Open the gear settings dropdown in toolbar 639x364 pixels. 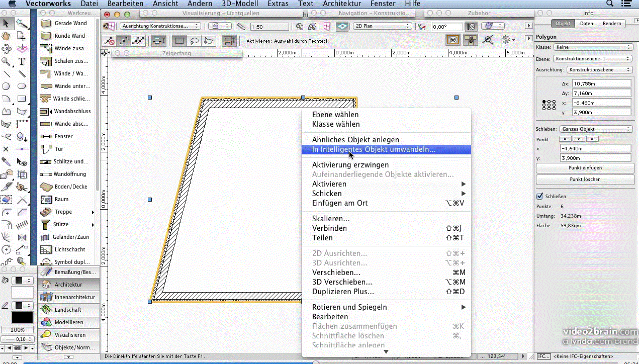pos(508,40)
